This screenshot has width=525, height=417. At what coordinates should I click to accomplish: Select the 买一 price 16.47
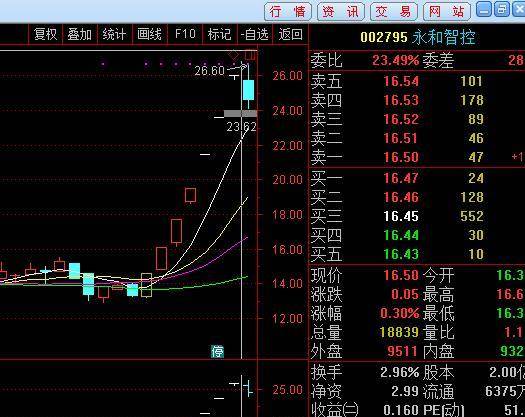(x=401, y=178)
